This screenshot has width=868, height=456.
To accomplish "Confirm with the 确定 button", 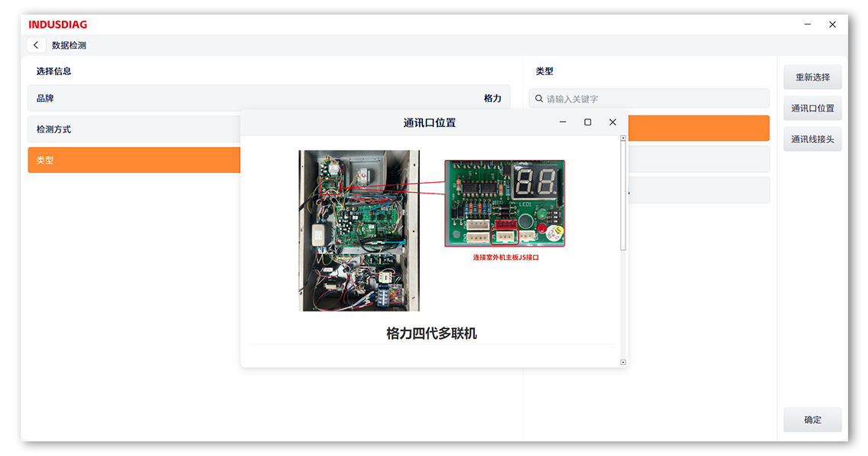I will pyautogui.click(x=812, y=419).
